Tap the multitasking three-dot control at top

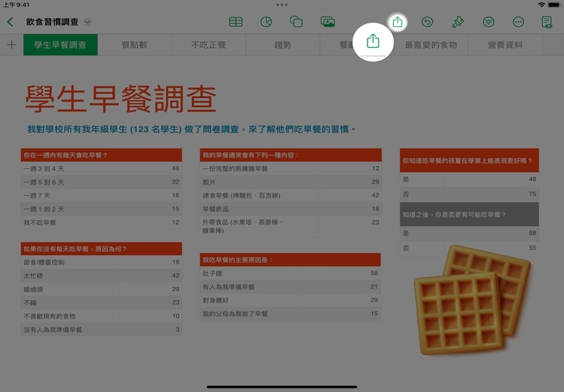[282, 4]
